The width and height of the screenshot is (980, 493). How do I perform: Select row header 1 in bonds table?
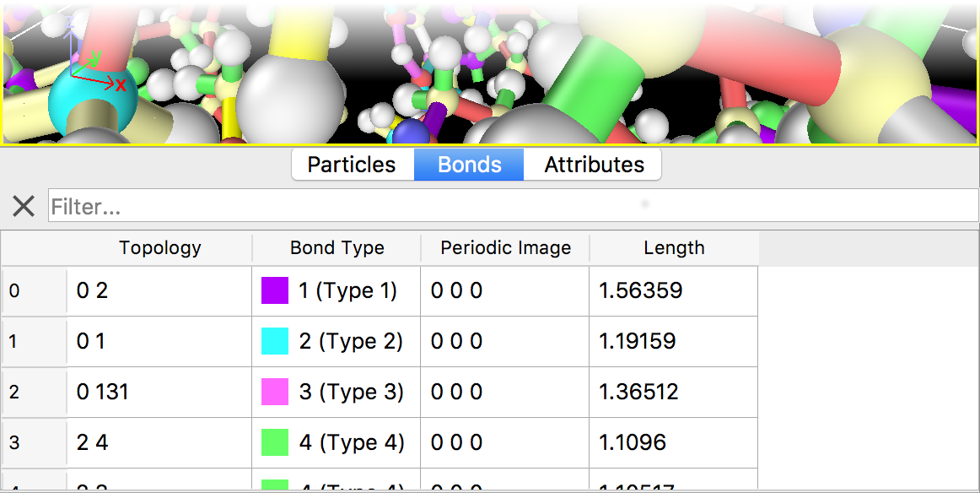point(34,342)
